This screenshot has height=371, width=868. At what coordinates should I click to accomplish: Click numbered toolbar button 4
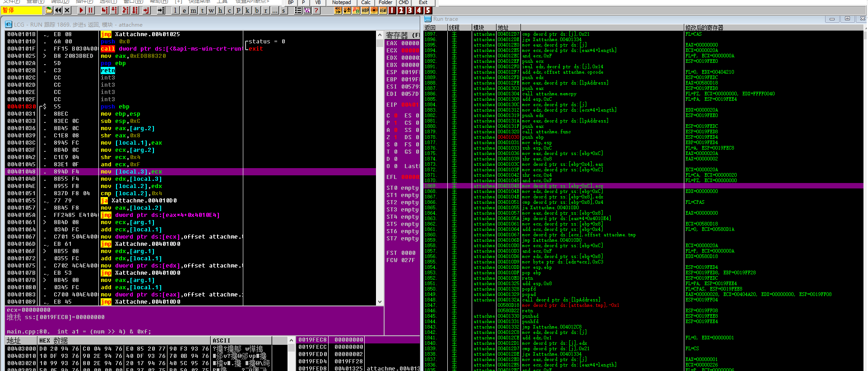click(419, 10)
